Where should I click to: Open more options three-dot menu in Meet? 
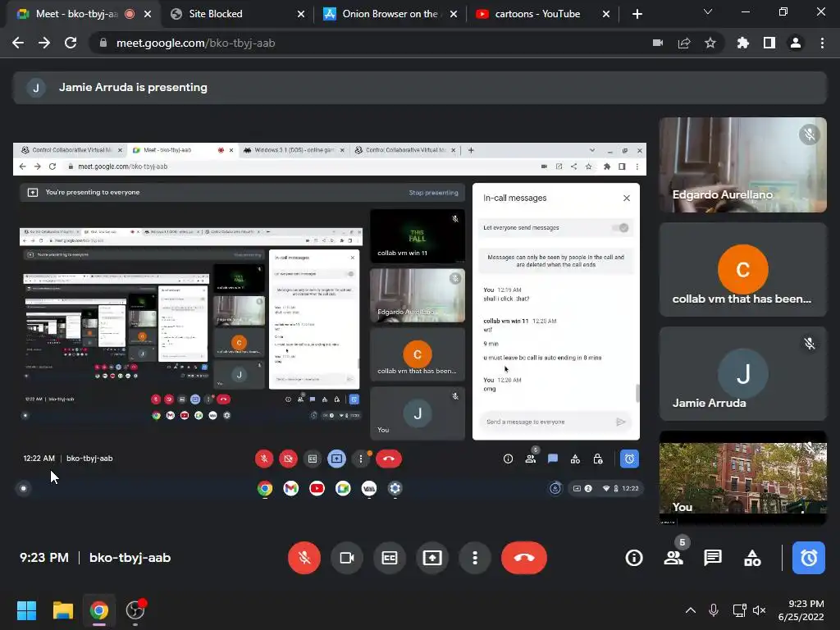tap(475, 558)
